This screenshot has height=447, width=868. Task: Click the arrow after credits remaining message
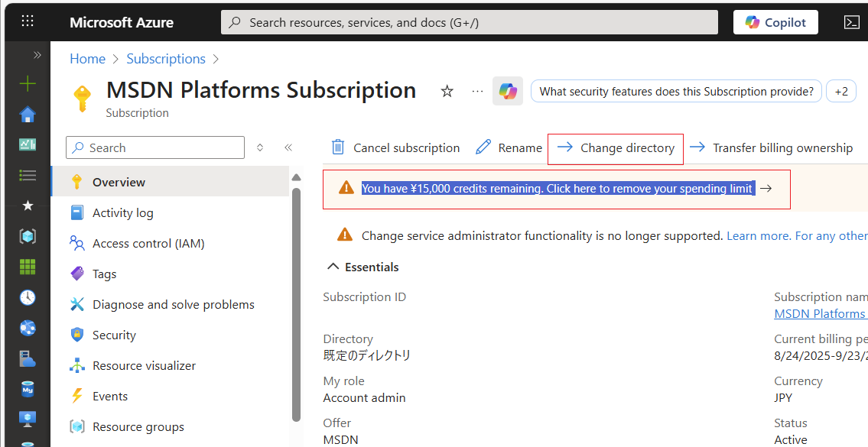pos(766,189)
